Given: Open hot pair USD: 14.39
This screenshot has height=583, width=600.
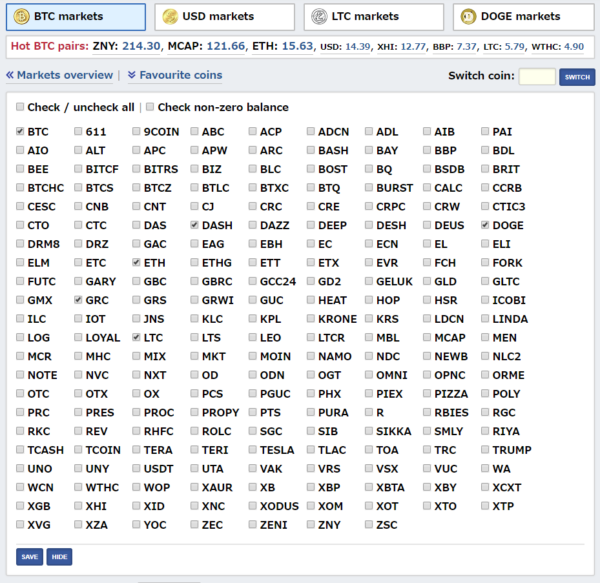Looking at the screenshot, I should 345,47.
